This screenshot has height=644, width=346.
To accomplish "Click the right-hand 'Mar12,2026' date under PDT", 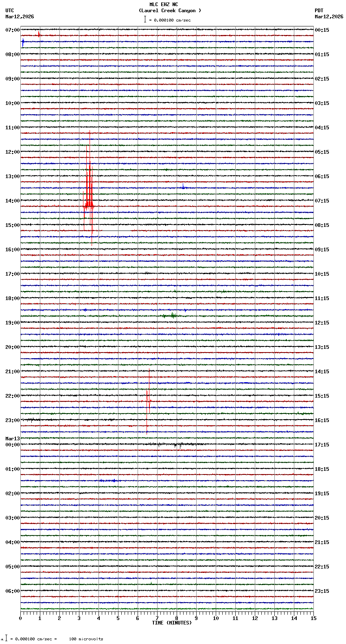I will pos(329,17).
